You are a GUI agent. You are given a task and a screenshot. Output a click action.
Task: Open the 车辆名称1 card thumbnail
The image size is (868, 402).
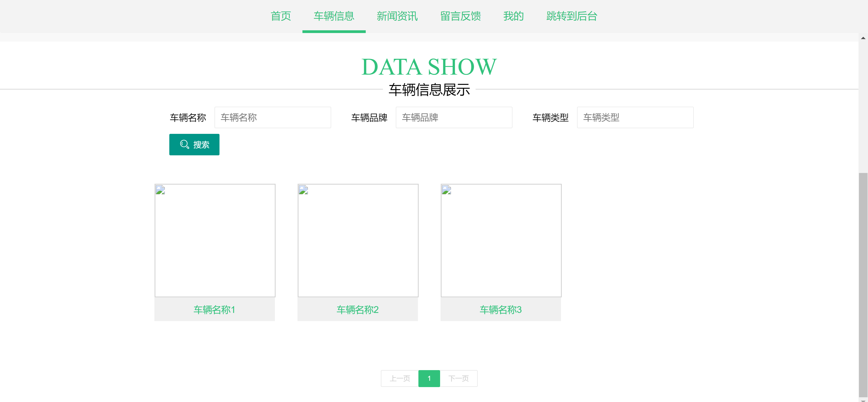click(x=215, y=240)
